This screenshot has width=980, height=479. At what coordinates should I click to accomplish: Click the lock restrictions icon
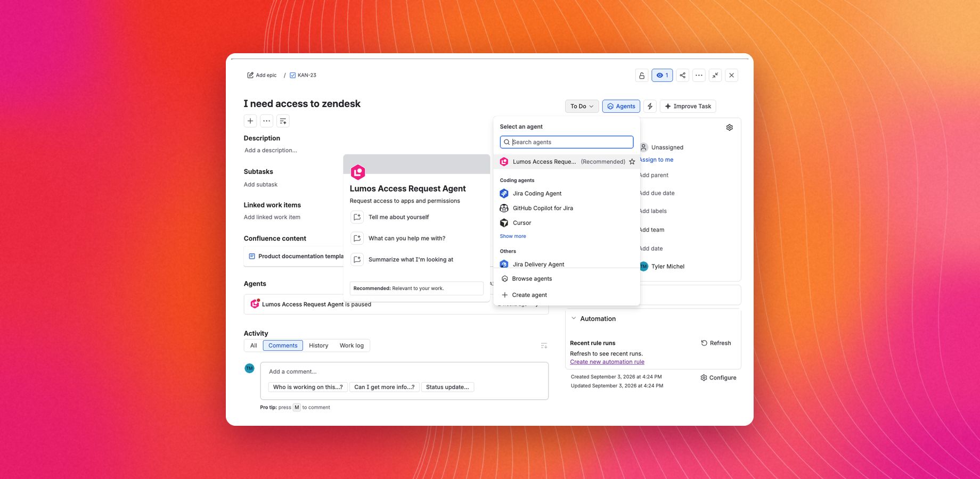pyautogui.click(x=642, y=76)
